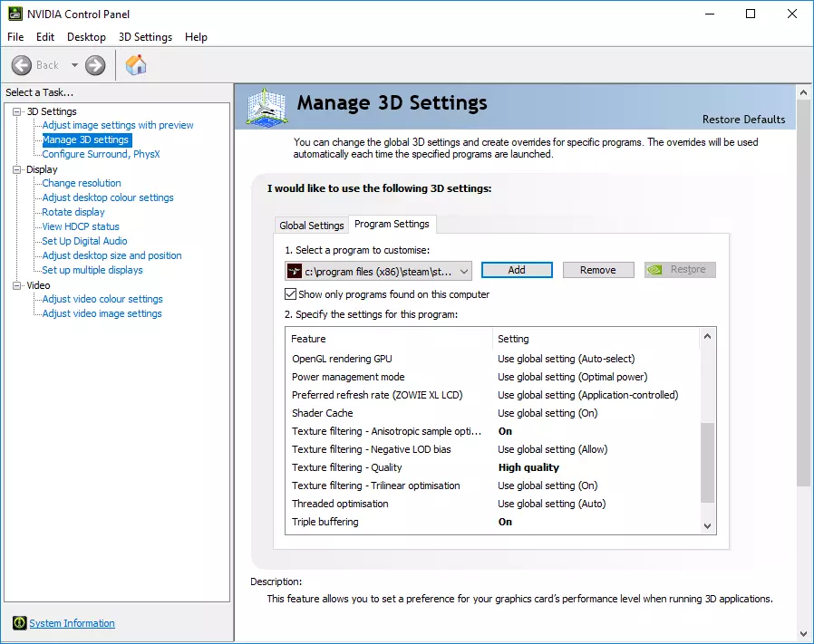
Task: Click the NVIDIA Control Panel title icon
Action: [x=15, y=14]
